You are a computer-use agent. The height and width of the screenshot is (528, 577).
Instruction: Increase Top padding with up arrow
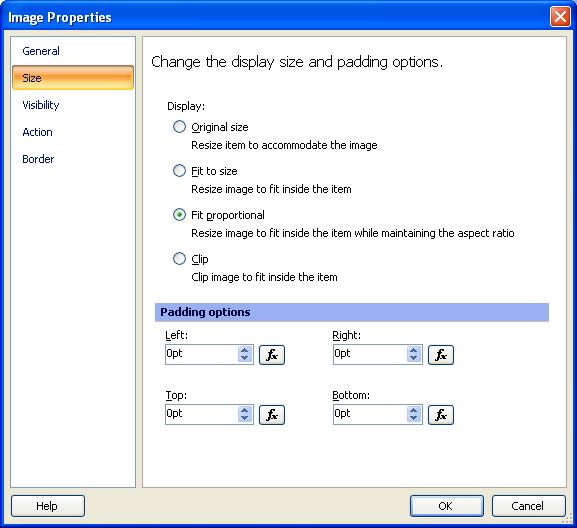tap(245, 410)
